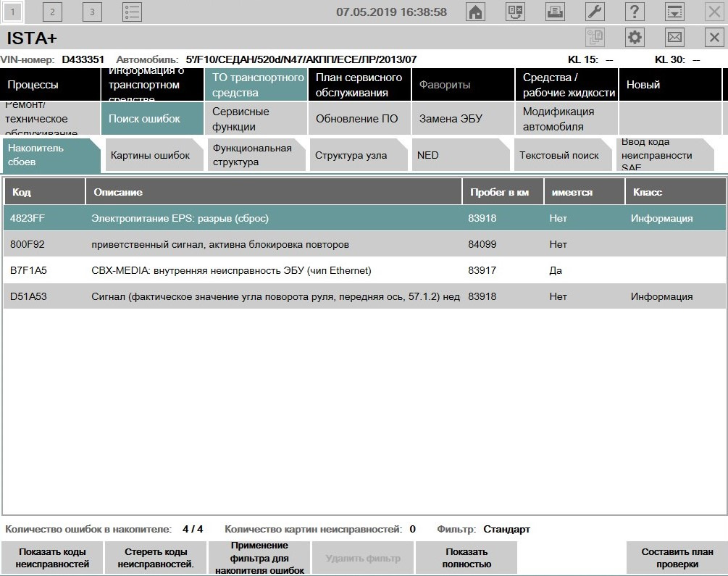Viewport: 728px width, 576px height.
Task: Open the vehicle connection manager icon
Action: (515, 12)
